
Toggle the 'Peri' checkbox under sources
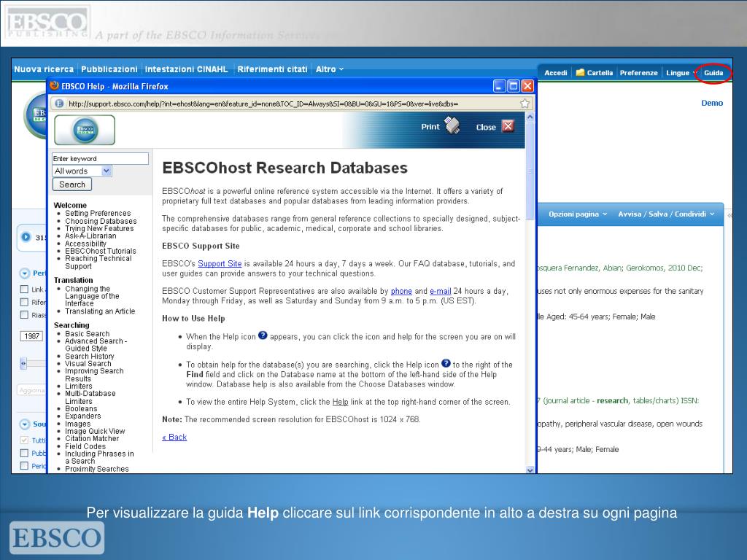24,466
